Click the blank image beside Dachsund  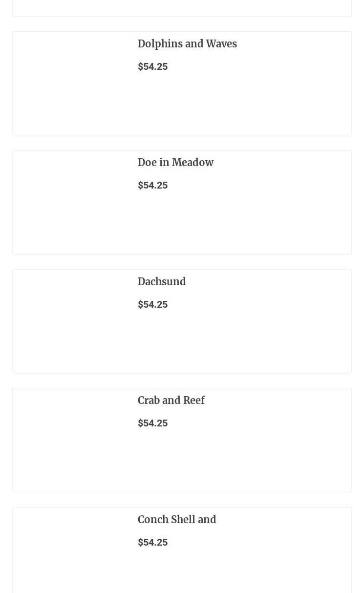pyautogui.click(x=71, y=321)
